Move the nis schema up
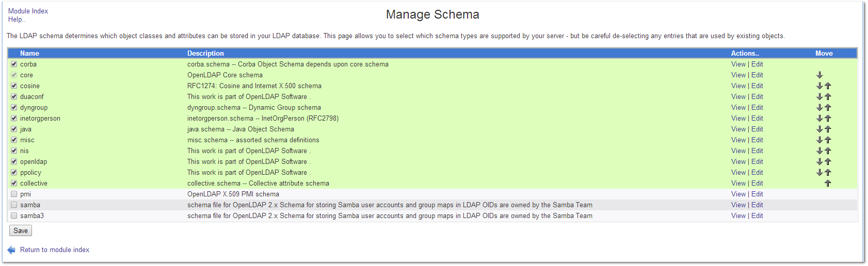Viewport: 868px width, 266px height. tap(828, 151)
